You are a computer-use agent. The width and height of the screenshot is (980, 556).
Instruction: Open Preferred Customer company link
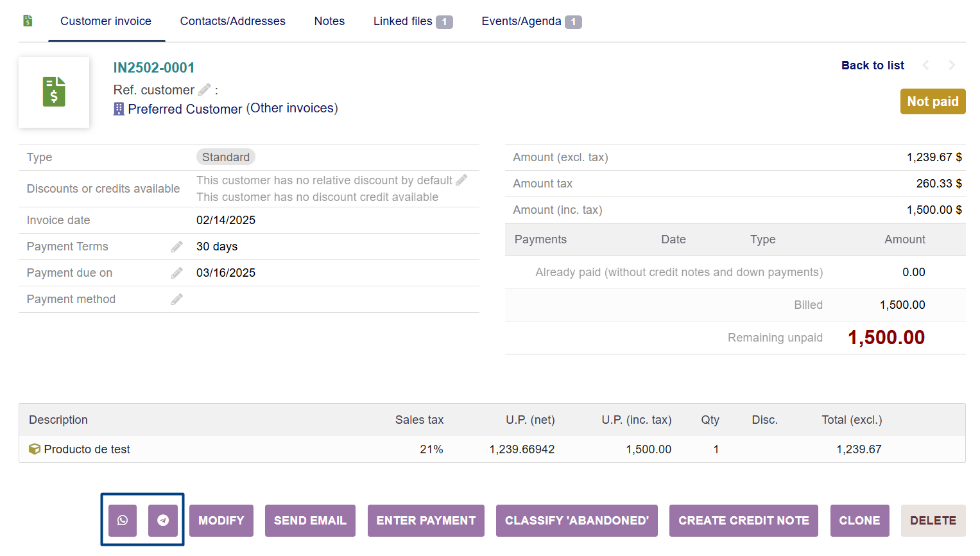pos(185,109)
